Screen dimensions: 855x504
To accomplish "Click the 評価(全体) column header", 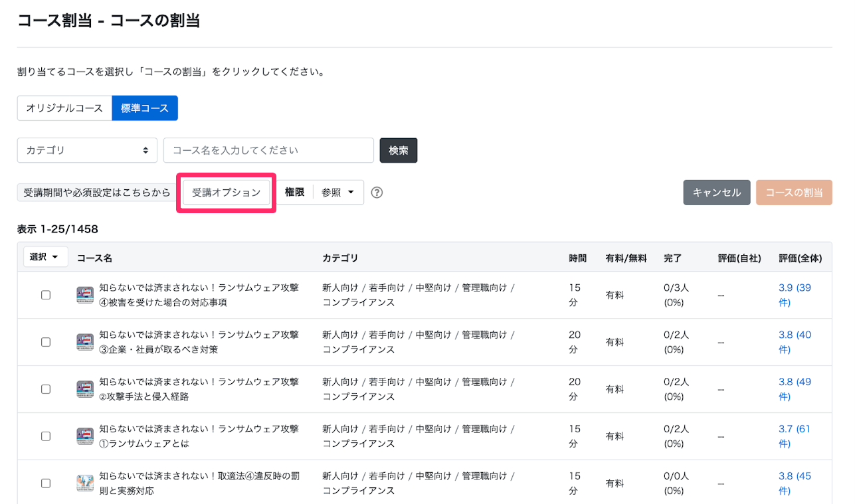I will pos(801,258).
